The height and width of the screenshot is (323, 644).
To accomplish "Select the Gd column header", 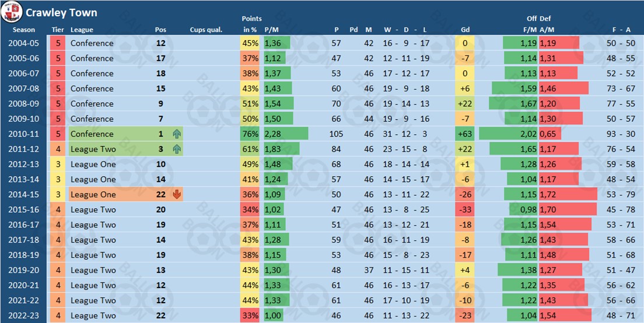I will pos(465,30).
